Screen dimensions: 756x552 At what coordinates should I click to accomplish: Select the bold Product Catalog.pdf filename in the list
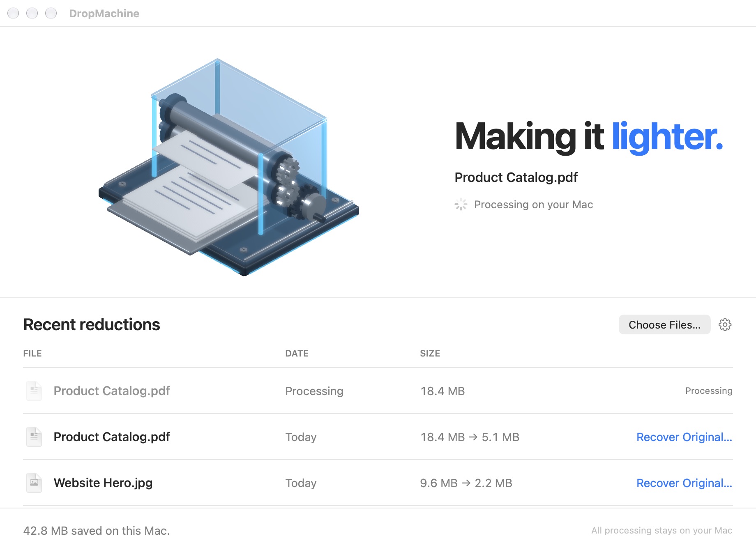coord(112,437)
